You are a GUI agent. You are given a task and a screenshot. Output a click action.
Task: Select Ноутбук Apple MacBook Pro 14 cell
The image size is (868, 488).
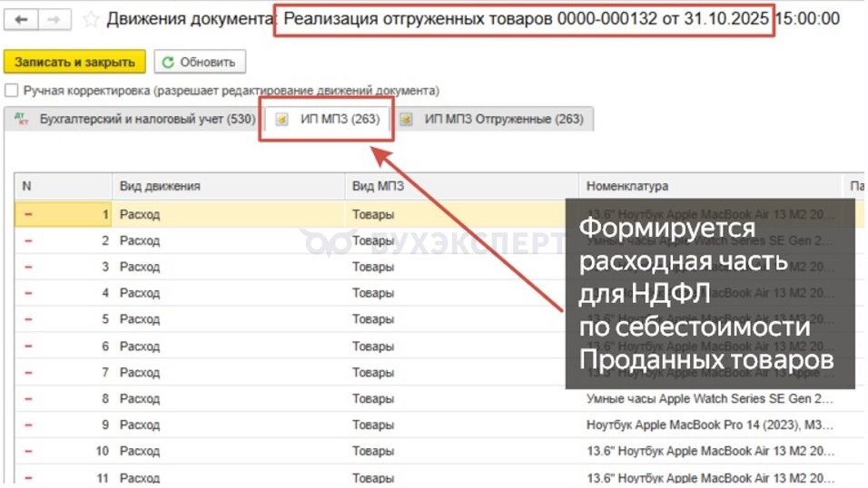click(x=710, y=425)
